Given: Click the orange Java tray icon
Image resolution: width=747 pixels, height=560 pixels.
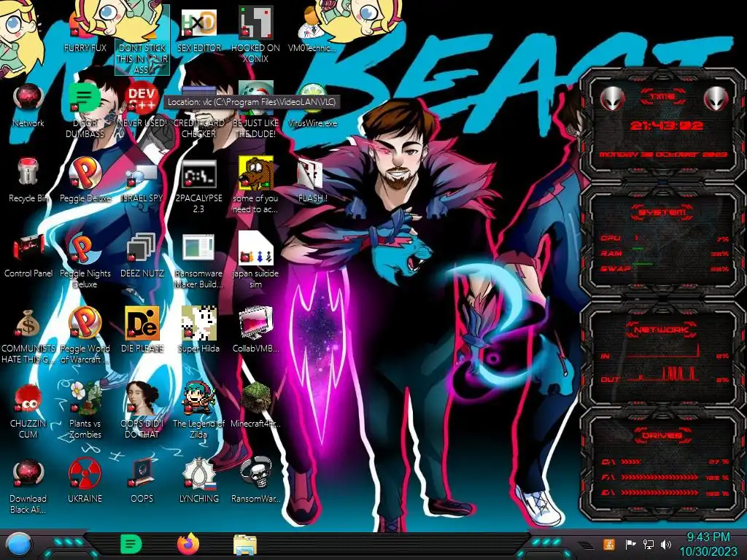Looking at the screenshot, I should [609, 544].
